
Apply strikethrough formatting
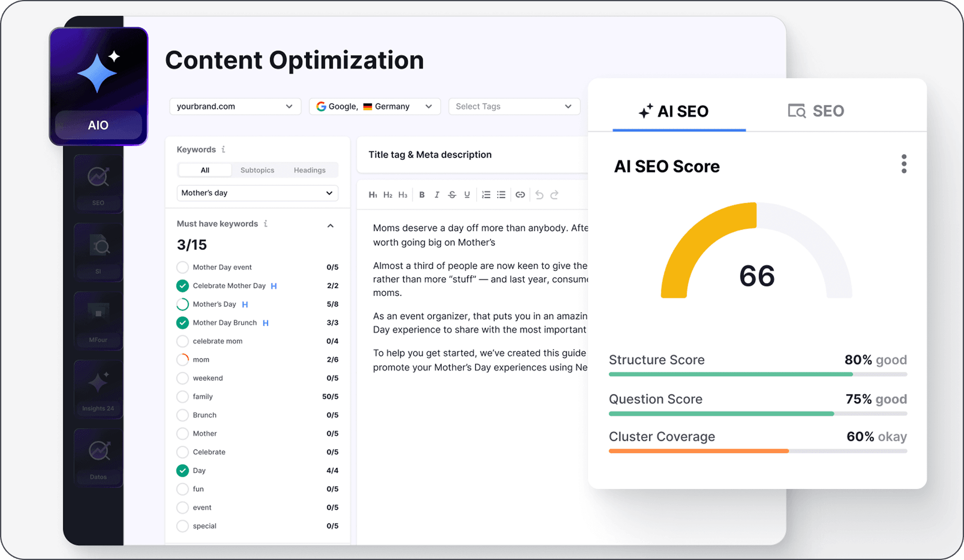452,195
